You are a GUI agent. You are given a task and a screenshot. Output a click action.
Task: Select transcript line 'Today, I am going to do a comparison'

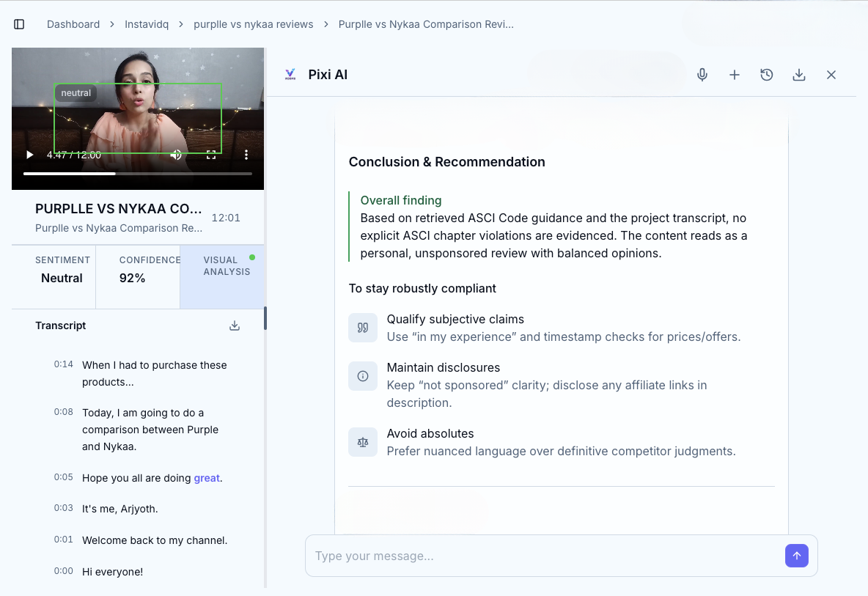(150, 430)
